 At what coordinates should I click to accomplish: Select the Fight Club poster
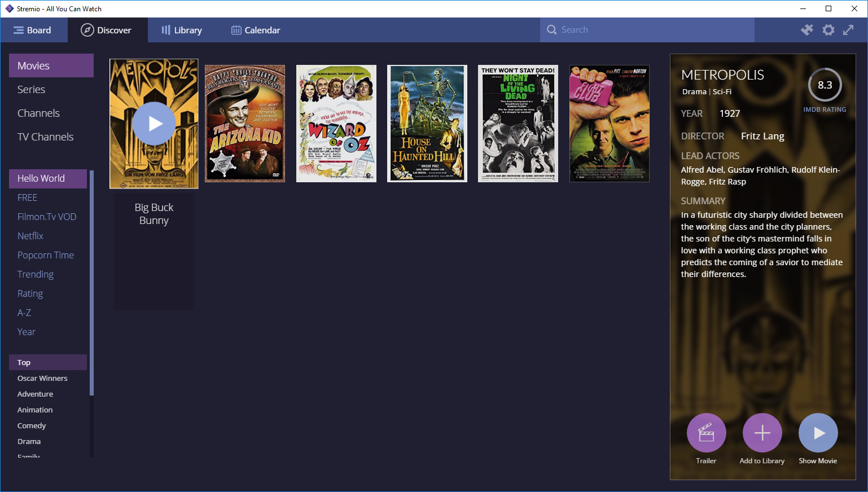tap(610, 124)
